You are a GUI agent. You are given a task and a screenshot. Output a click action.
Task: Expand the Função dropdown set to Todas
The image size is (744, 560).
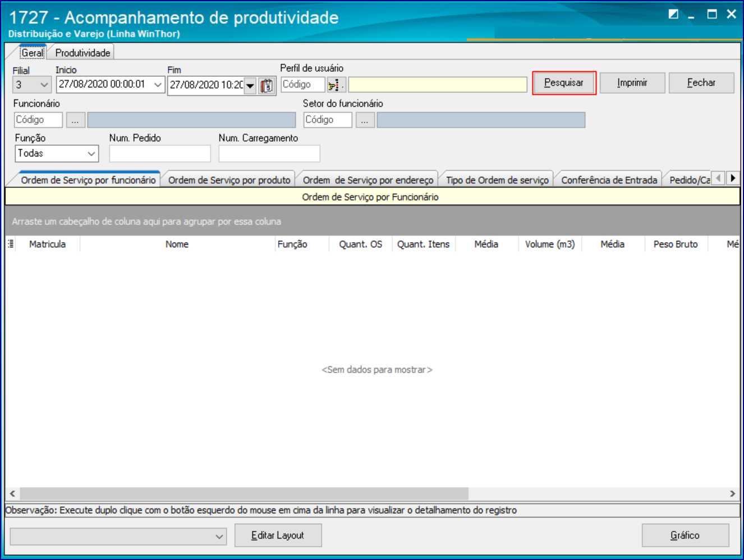[x=91, y=153]
